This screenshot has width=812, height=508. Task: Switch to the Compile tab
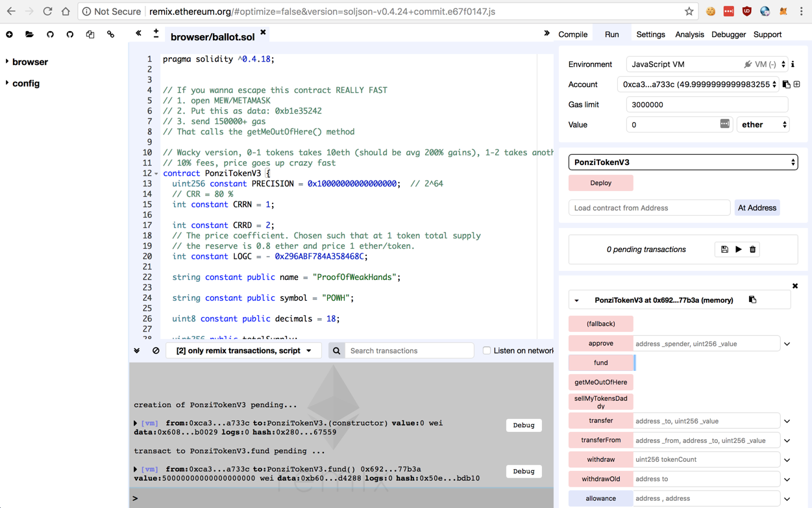[x=572, y=34]
